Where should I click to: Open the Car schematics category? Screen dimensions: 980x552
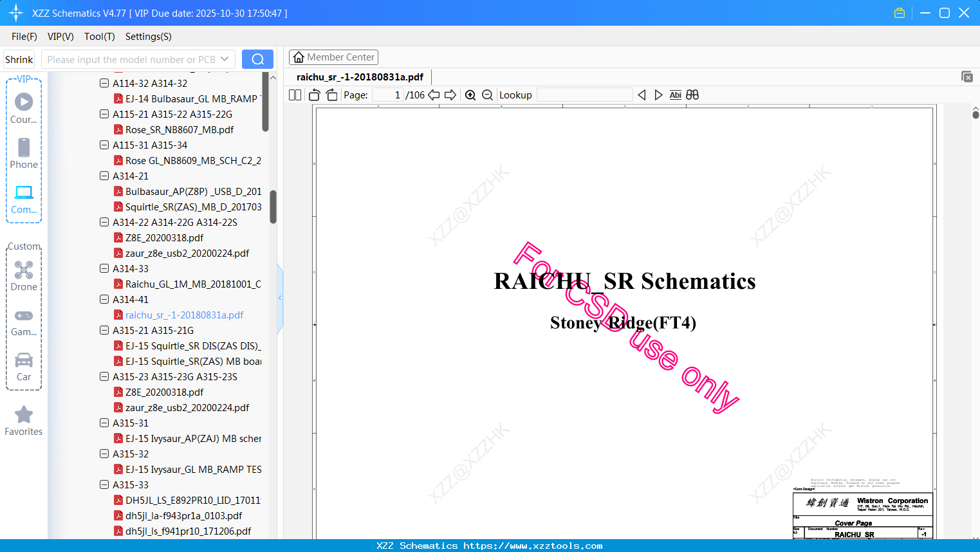[24, 367]
